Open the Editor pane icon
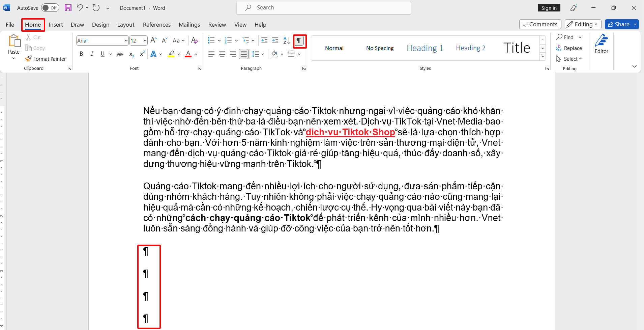Viewport: 644px width, 330px height. (602, 44)
